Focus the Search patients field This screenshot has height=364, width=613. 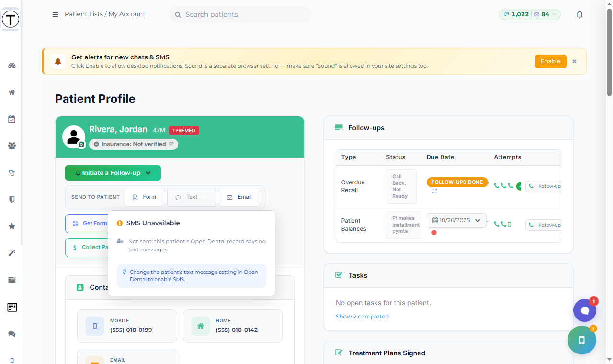pyautogui.click(x=240, y=14)
